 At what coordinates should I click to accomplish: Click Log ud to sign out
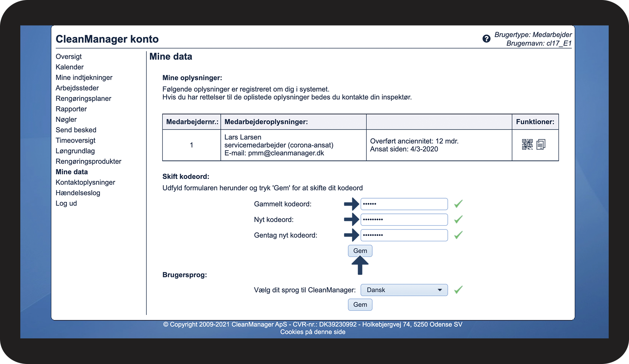click(x=66, y=204)
